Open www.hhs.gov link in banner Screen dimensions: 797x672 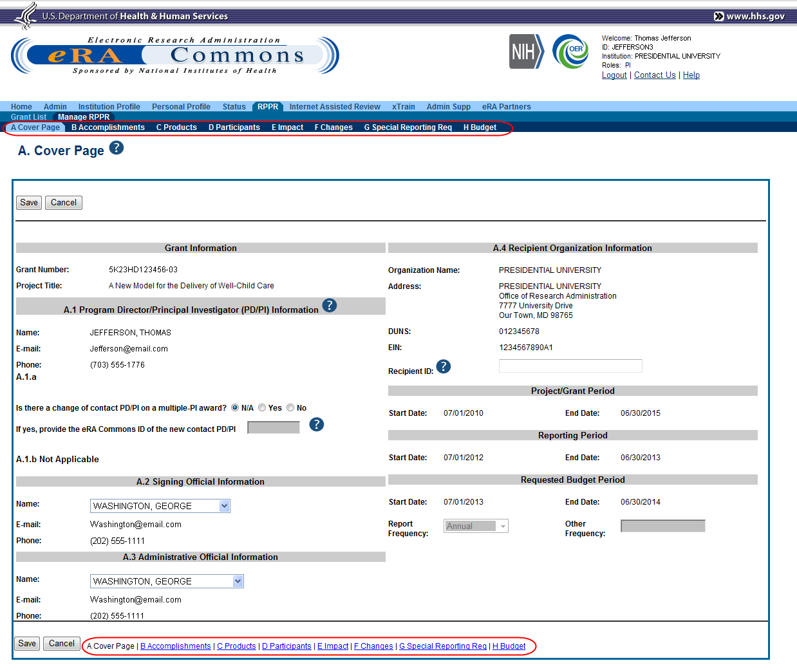(x=750, y=16)
